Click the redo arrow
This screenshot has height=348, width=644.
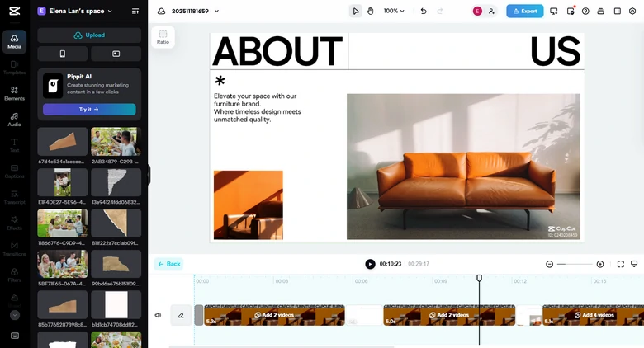[440, 11]
